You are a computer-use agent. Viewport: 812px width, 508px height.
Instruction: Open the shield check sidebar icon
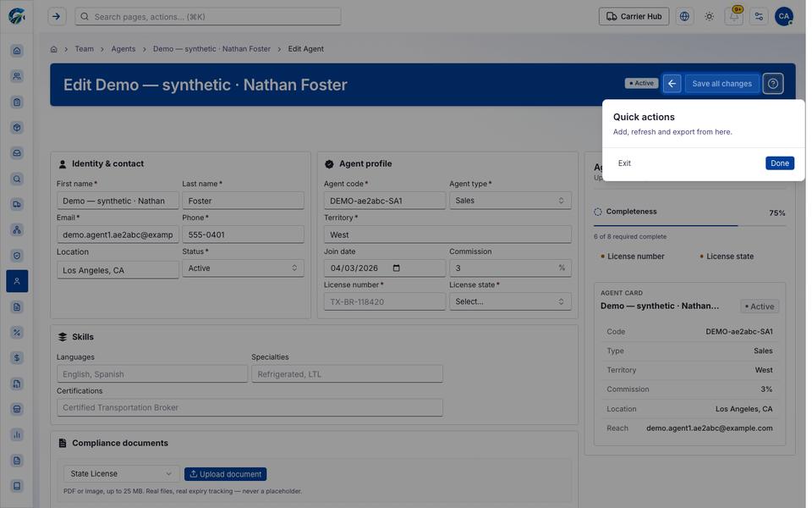[x=17, y=256]
